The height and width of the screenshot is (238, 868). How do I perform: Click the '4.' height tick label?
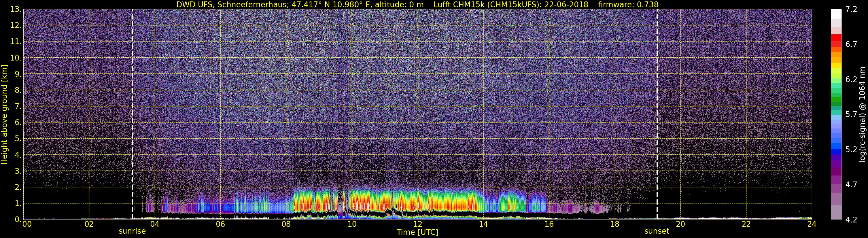click(x=18, y=155)
